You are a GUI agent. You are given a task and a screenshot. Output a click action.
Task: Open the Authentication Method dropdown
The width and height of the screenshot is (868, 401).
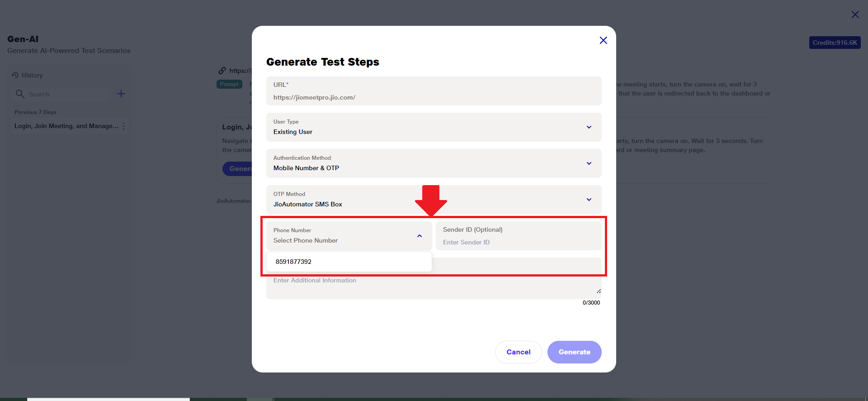point(589,163)
